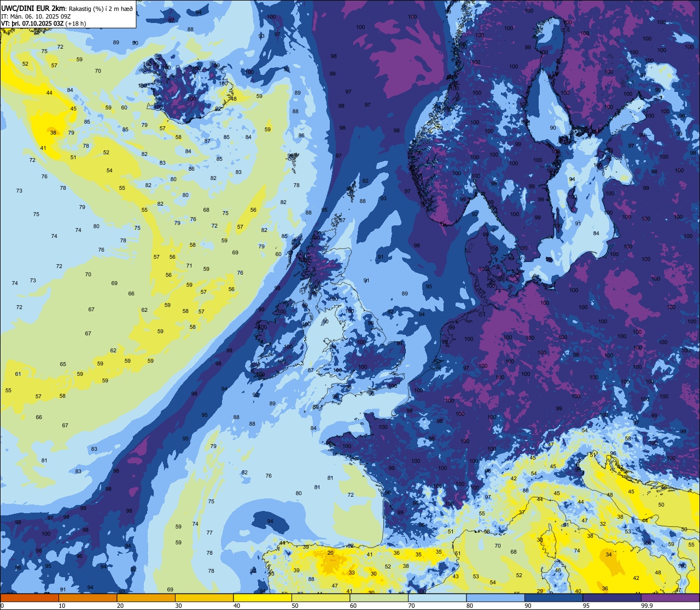Click the bright yellow 40–50 legend segment
The width and height of the screenshot is (700, 610).
[x=262, y=597]
